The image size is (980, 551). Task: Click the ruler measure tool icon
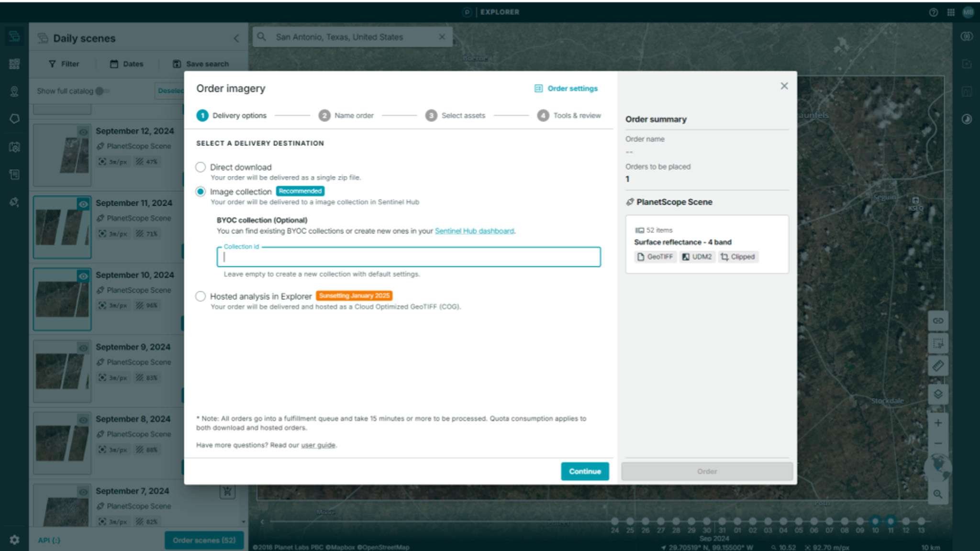pyautogui.click(x=938, y=366)
